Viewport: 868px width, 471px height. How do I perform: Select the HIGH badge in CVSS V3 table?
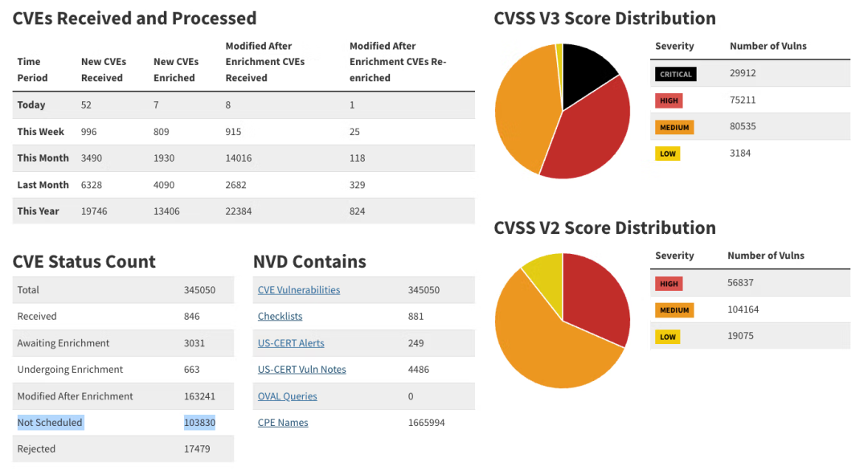tap(668, 100)
